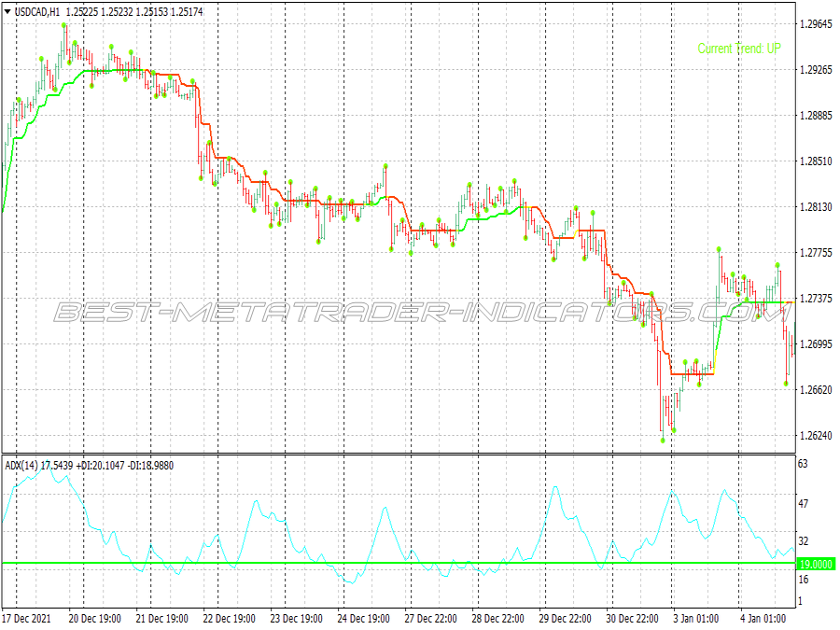Click the +DI:20.1047 value in ADX header
Screen dimensions: 840x630
pyautogui.click(x=101, y=466)
